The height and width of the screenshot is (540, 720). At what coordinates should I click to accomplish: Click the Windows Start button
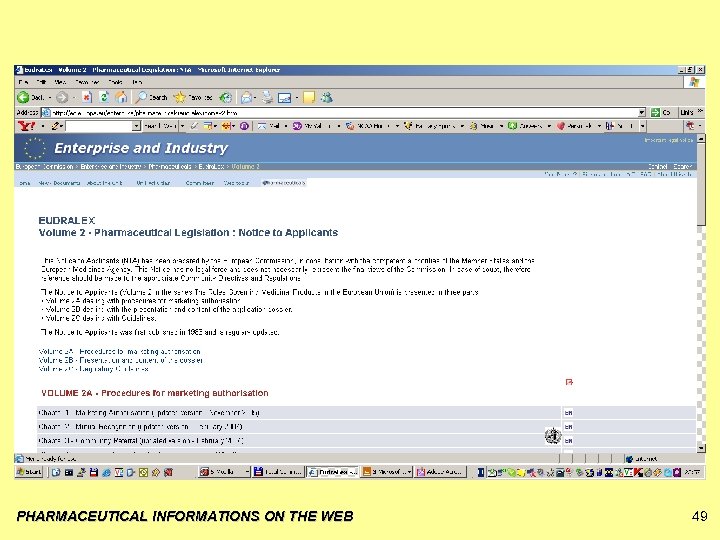[29, 472]
